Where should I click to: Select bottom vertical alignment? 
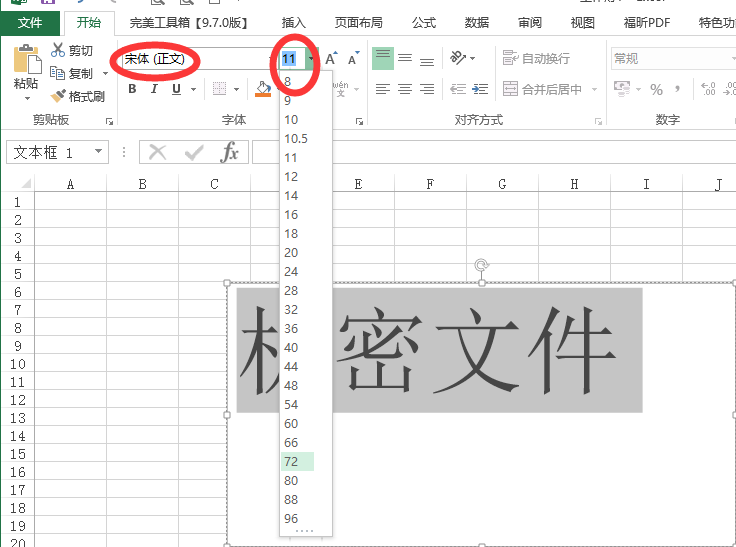[x=427, y=61]
